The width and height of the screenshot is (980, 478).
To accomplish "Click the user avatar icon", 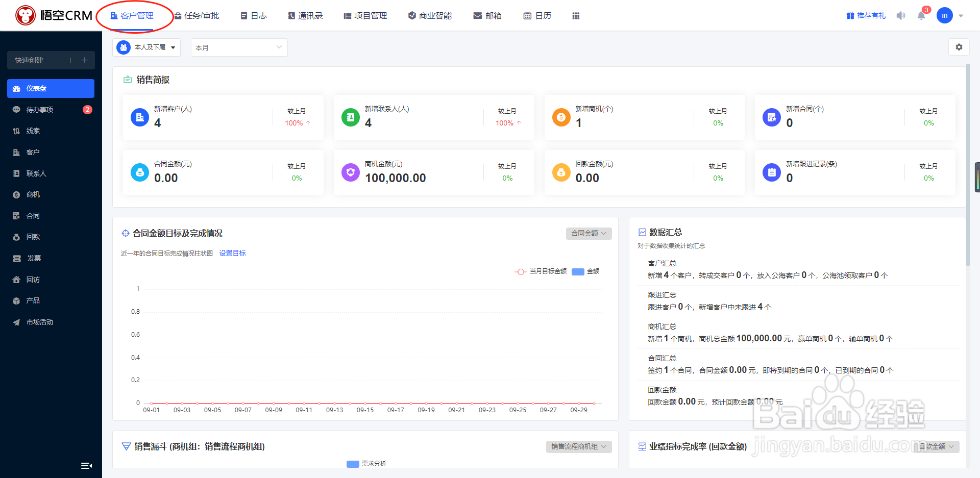I will [x=945, y=16].
